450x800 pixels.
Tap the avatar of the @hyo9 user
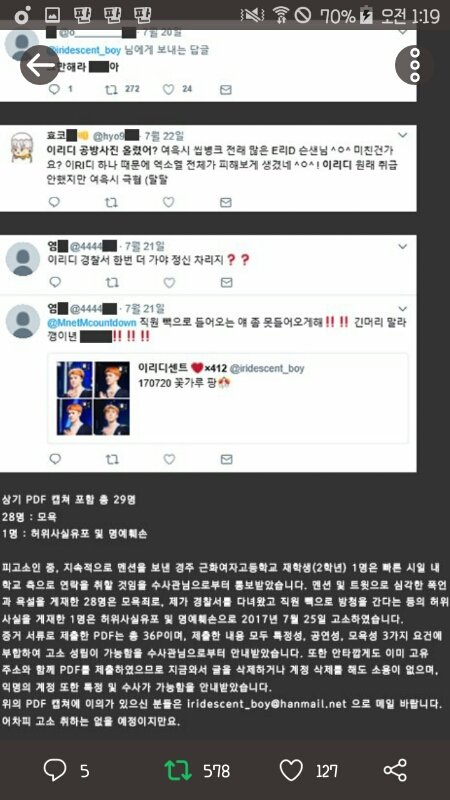tap(22, 147)
